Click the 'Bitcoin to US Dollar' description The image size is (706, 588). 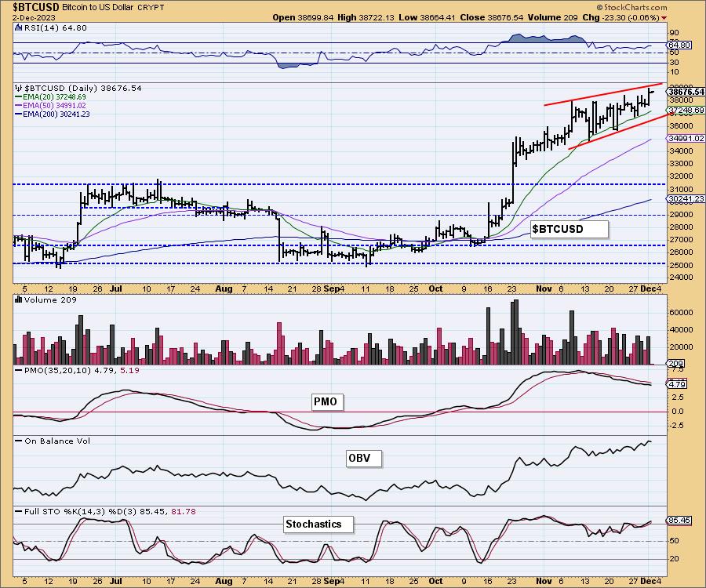coord(100,8)
